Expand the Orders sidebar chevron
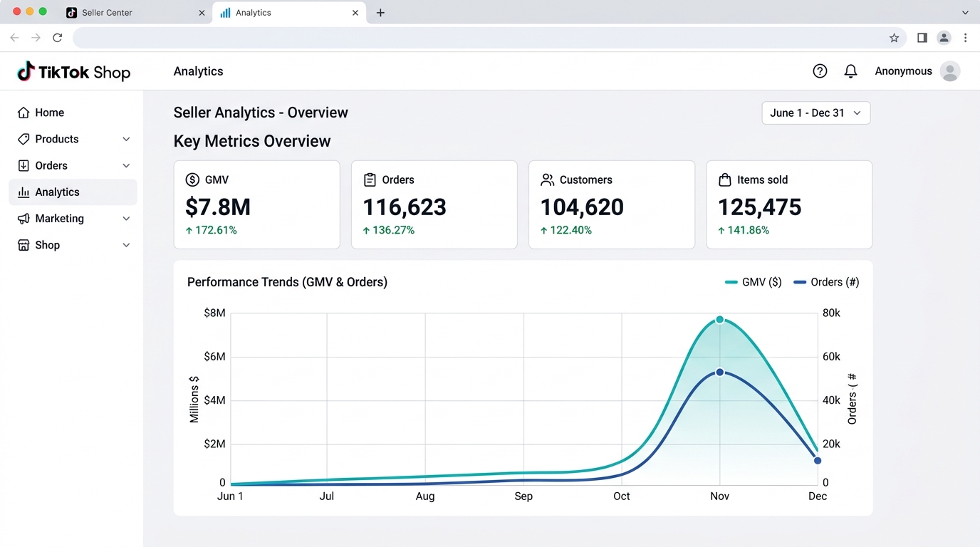Viewport: 980px width, 547px height. 126,165
